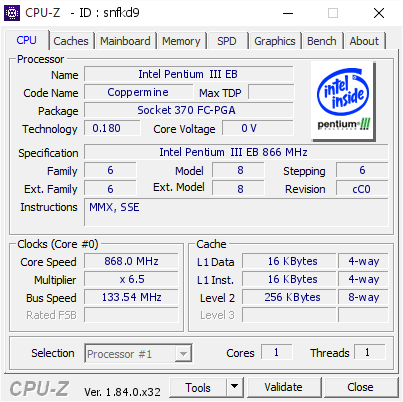Click the Instructions field showing MMX, SSE
The image size is (403, 402).
click(x=236, y=212)
